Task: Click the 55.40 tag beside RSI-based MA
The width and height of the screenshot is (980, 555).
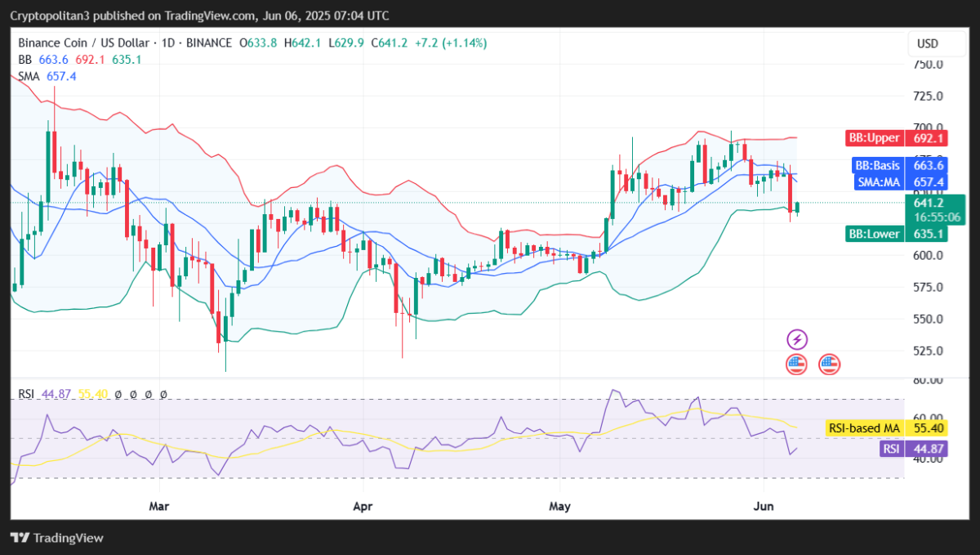Action: coord(925,428)
